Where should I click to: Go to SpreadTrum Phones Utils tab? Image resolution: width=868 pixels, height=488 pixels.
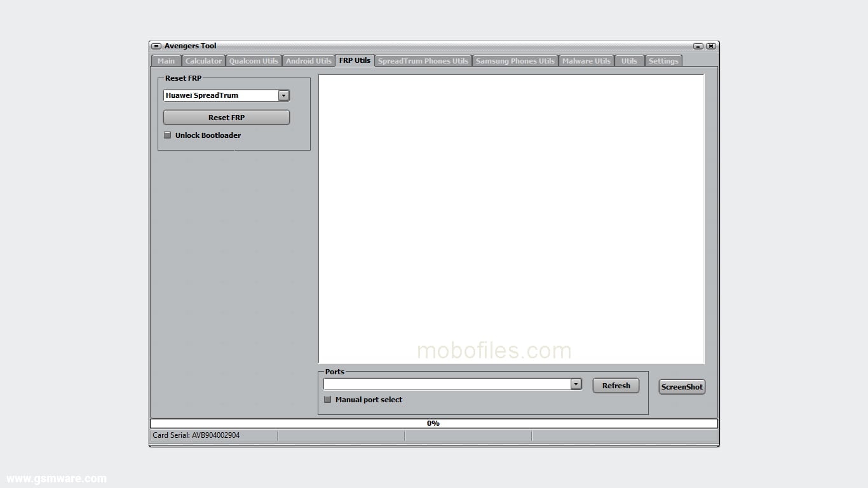(x=423, y=61)
